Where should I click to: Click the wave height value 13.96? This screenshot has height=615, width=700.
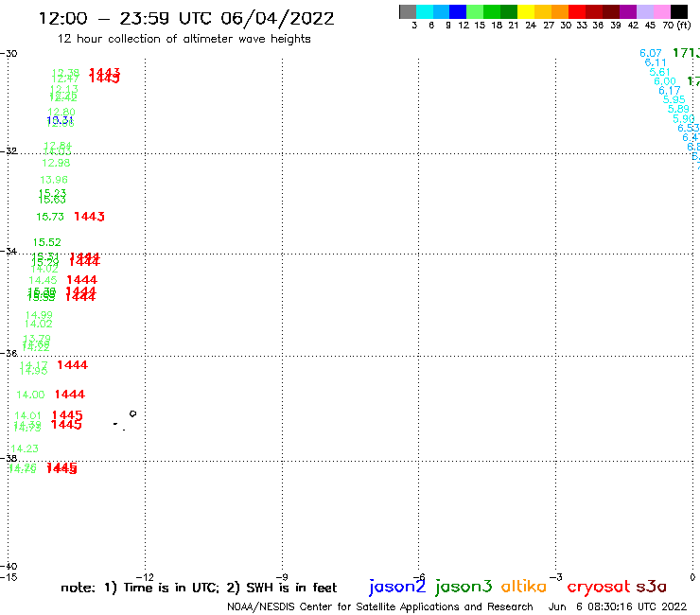(x=54, y=180)
